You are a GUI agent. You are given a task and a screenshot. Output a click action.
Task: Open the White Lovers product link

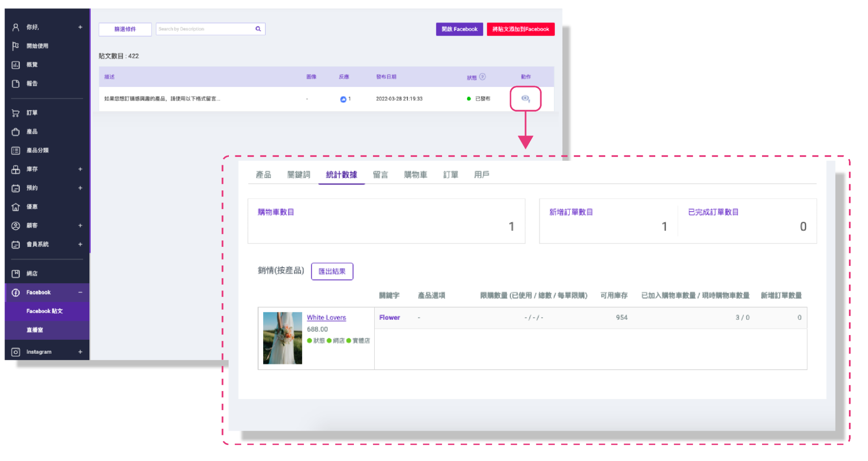[x=327, y=318]
